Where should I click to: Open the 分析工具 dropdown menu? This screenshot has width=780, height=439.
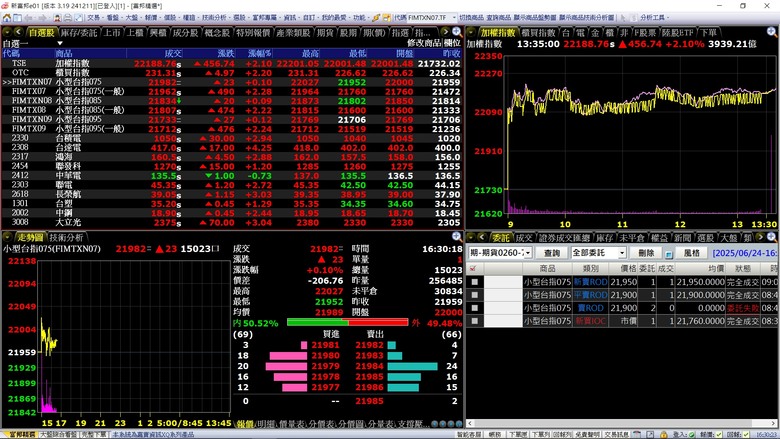coord(654,17)
